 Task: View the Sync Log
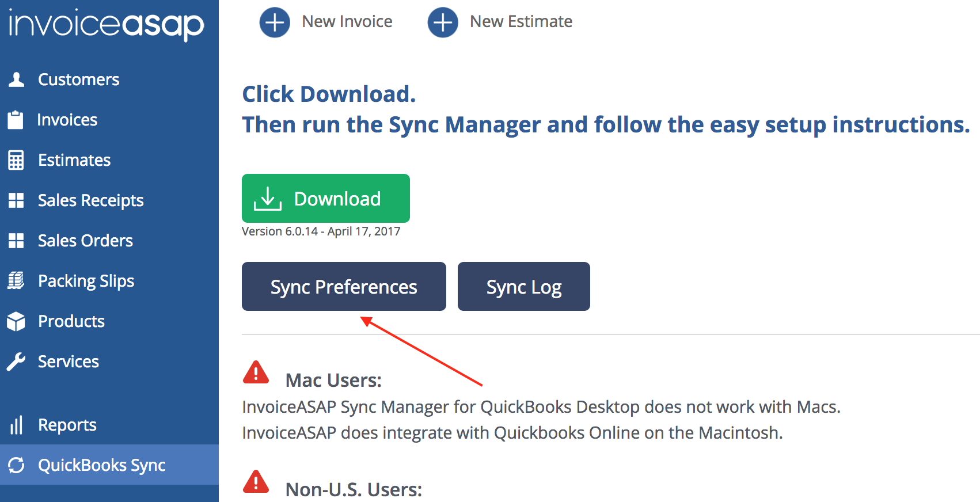(523, 287)
